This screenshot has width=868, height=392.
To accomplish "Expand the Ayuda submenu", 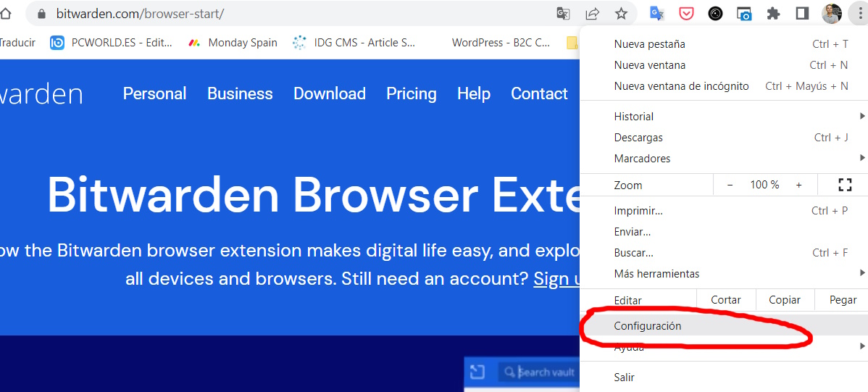I will pyautogui.click(x=724, y=347).
